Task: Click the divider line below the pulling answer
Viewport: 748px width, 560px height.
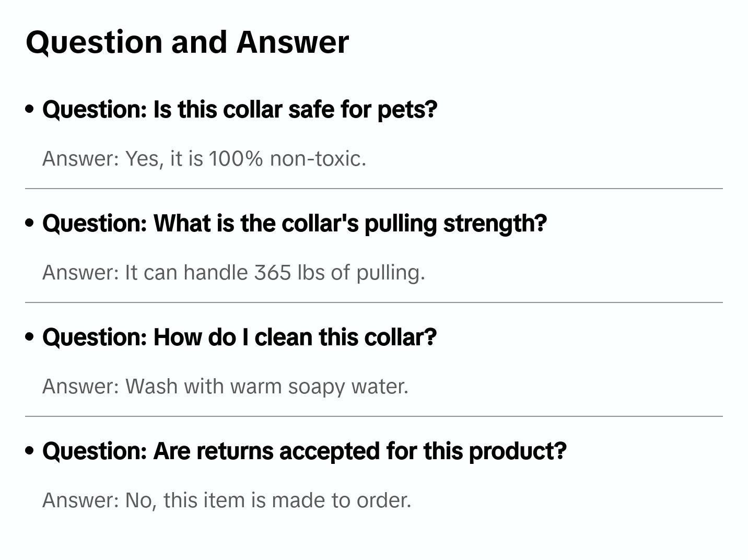Action: click(x=373, y=302)
